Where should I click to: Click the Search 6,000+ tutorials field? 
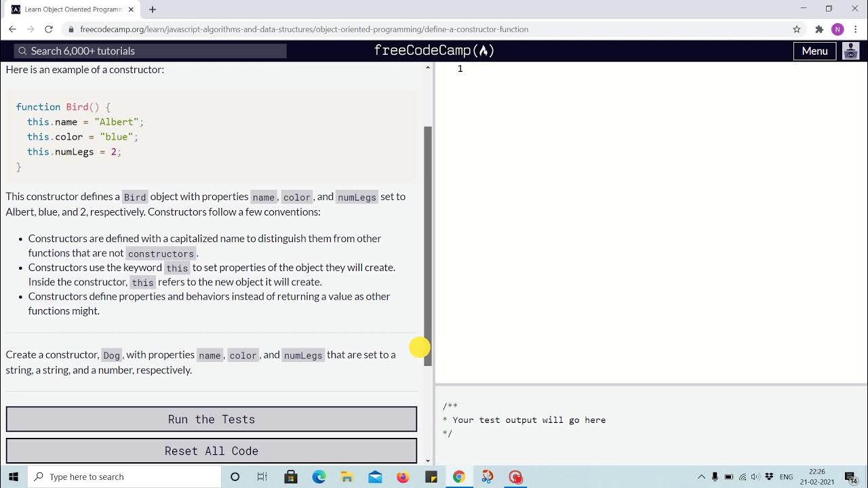pyautogui.click(x=151, y=51)
